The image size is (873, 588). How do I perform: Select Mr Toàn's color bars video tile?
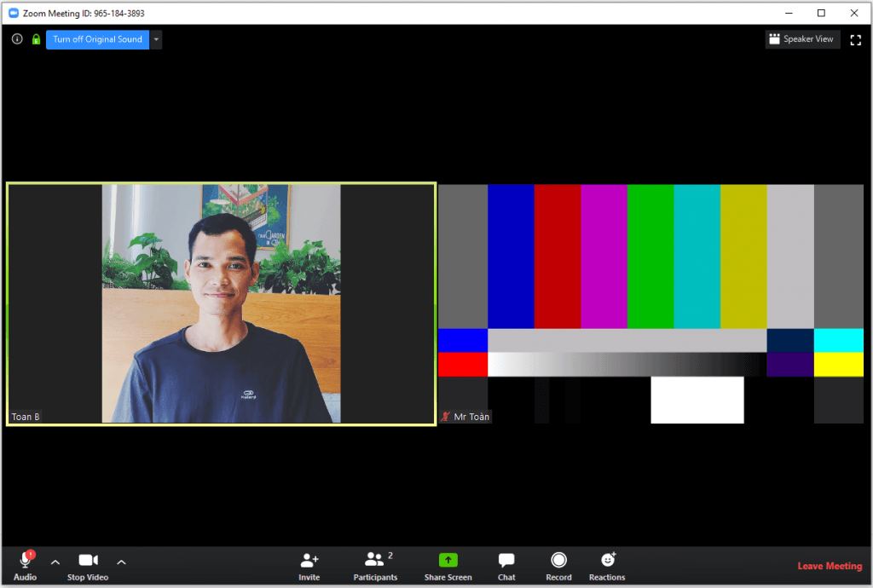tap(650, 303)
